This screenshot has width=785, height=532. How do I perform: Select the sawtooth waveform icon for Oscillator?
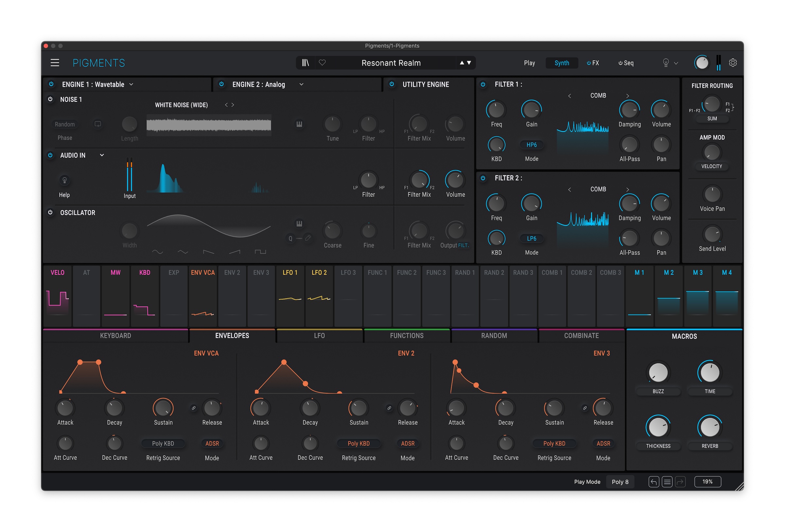click(235, 252)
